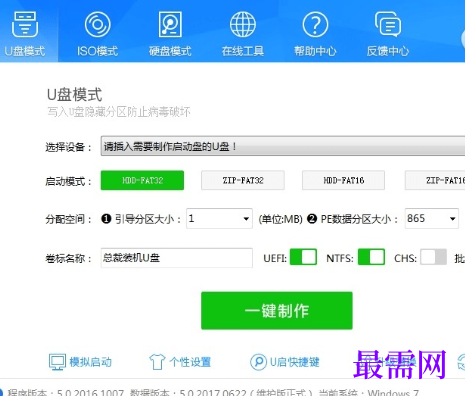Click the 卷标名称 input field
This screenshot has width=465, height=396.
[x=177, y=258]
